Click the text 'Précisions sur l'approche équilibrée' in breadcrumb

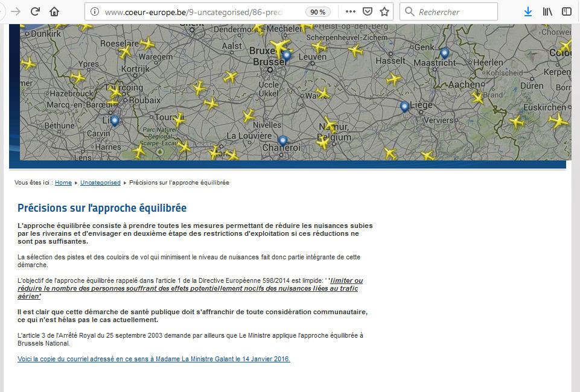click(179, 183)
